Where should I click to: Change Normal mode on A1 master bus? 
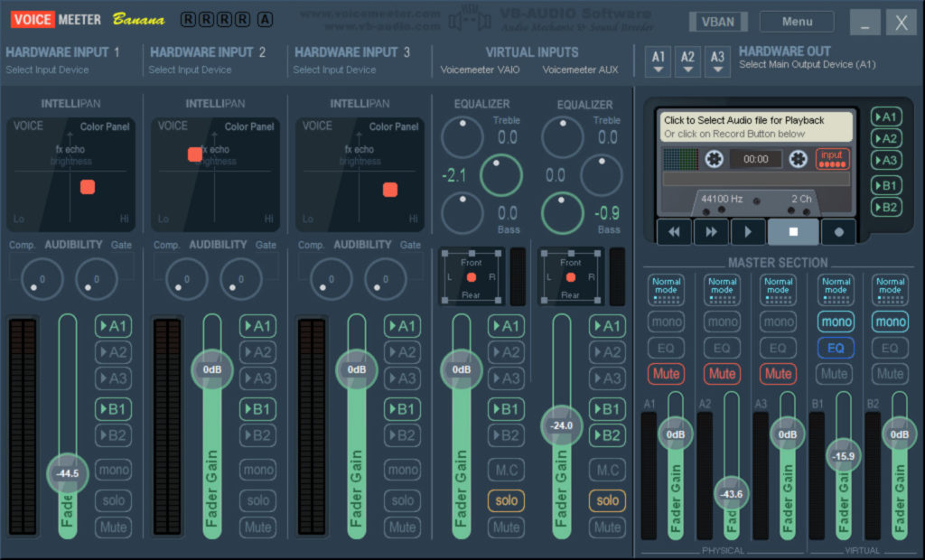[666, 290]
